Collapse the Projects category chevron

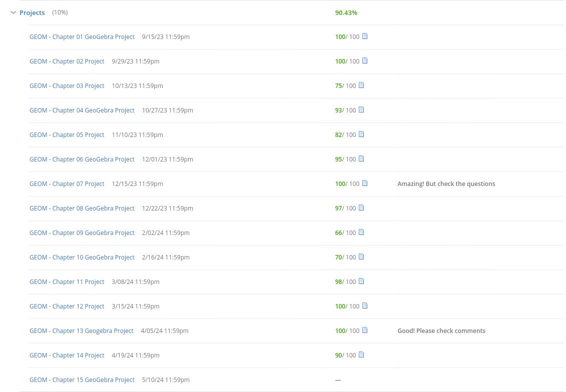pos(14,13)
